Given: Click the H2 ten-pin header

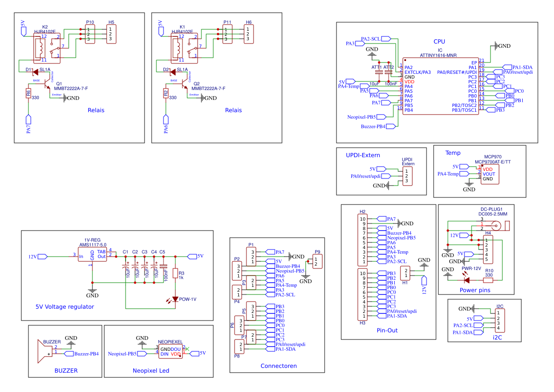Looking at the screenshot, I should pyautogui.click(x=363, y=240).
